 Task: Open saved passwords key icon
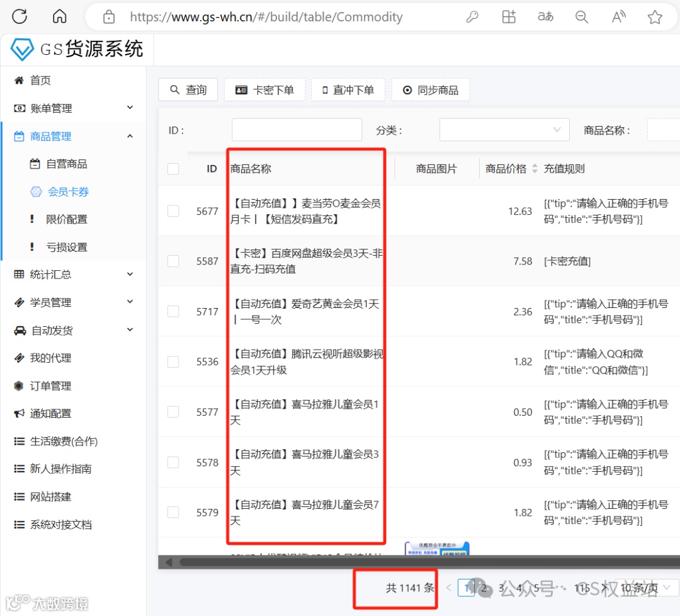tap(472, 17)
